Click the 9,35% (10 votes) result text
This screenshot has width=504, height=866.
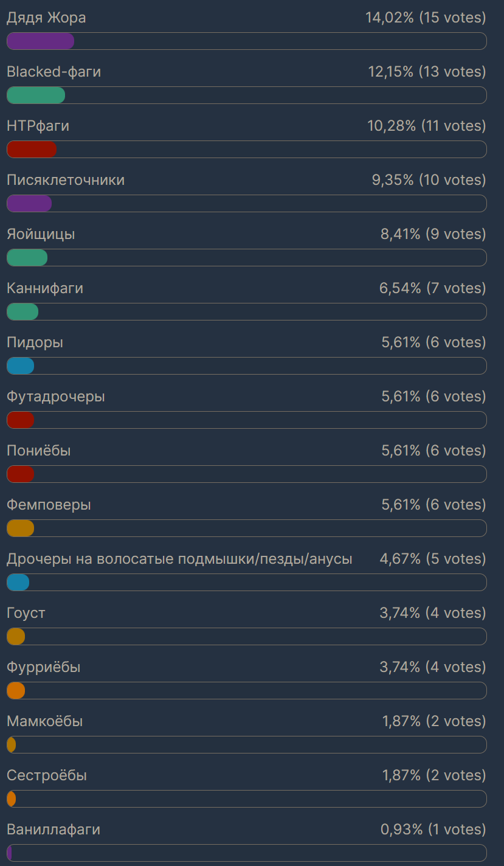[429, 181]
